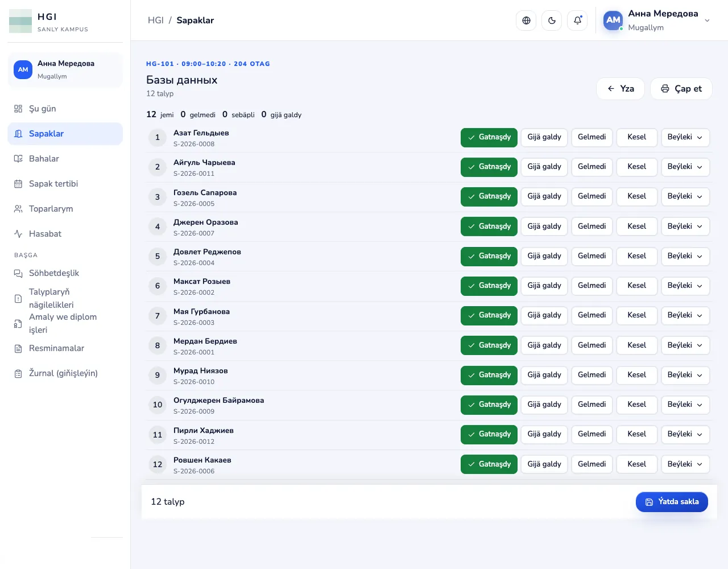This screenshot has height=569, width=728.
Task: Click the Resminamalar document icon
Action: (x=18, y=348)
